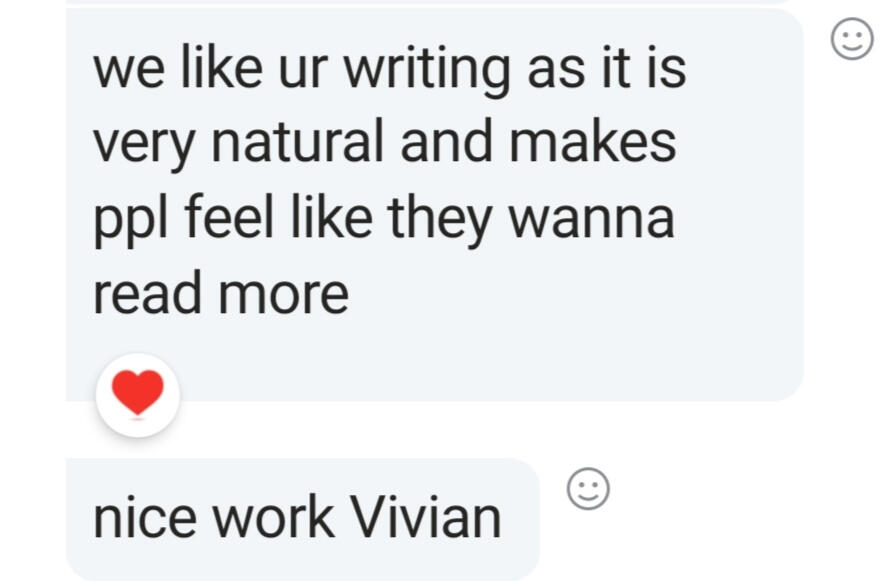Click the word "nice" in the bottom message
The image size is (888, 581).
click(x=143, y=518)
